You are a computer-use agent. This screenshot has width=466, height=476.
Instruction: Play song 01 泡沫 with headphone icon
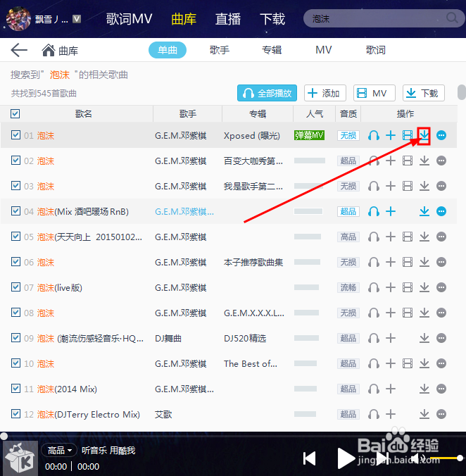point(374,135)
